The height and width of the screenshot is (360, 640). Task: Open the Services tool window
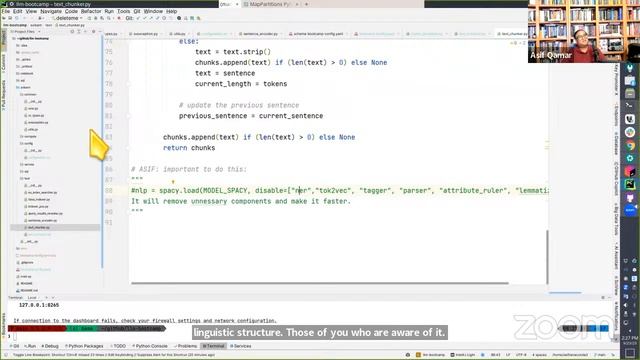point(241,346)
